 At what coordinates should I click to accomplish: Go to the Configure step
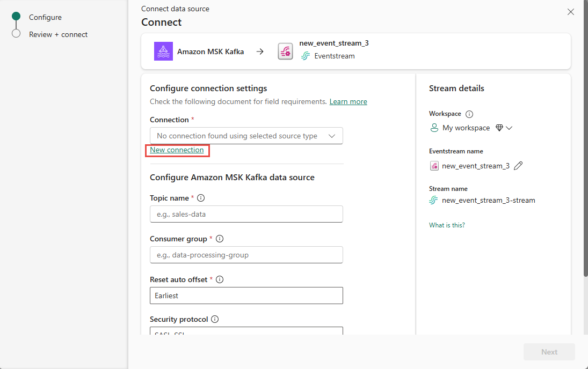(x=45, y=17)
